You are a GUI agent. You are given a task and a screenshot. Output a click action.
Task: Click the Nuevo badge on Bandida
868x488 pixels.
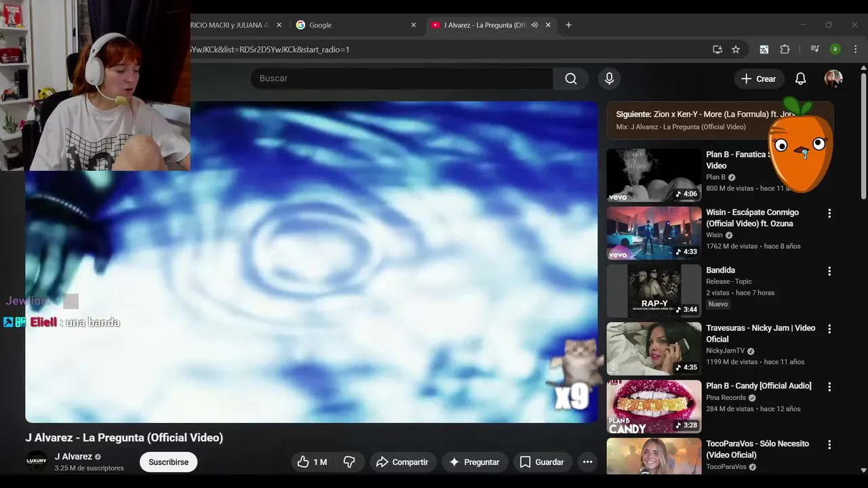point(718,304)
